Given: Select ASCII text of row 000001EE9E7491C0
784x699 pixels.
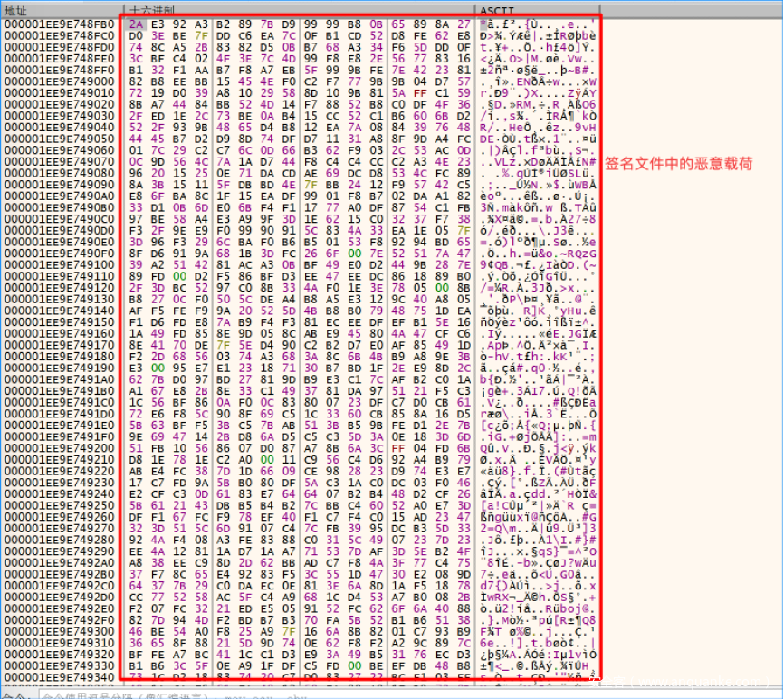Looking at the screenshot, I should click(538, 403).
